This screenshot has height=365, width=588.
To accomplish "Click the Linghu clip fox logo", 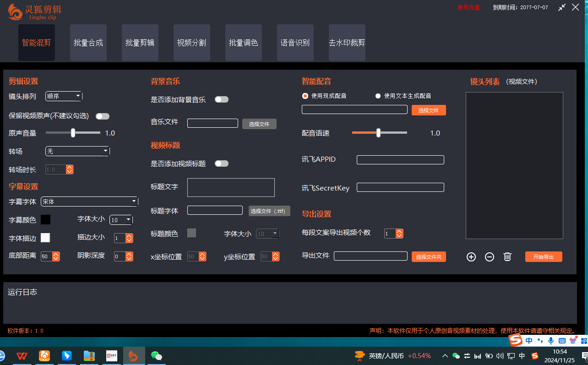I will click(x=15, y=12).
